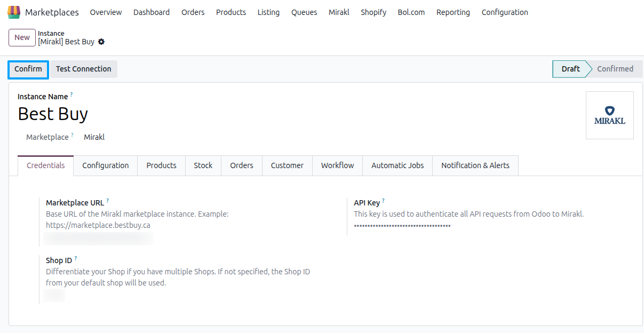Switch to the Products form tab
Viewport: 644px width, 333px height.
click(161, 165)
